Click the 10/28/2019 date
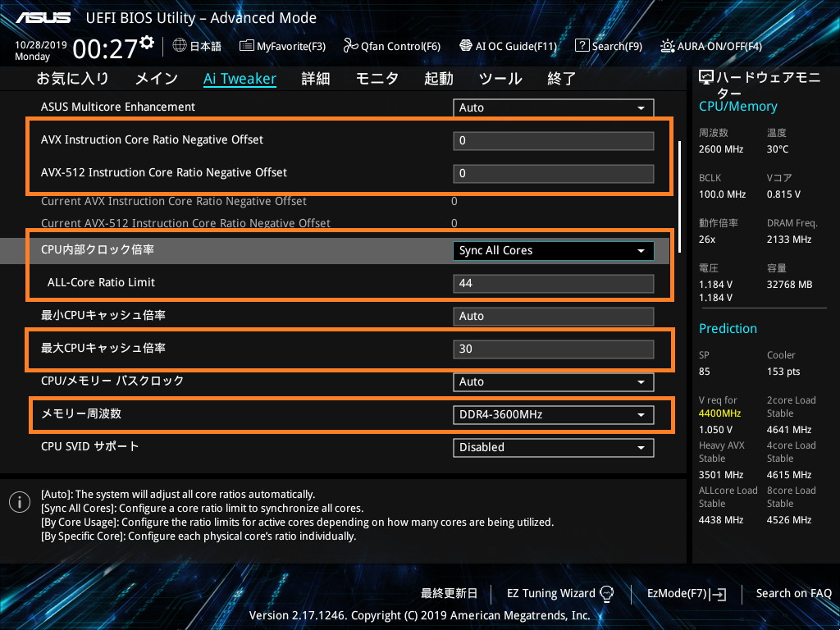This screenshot has width=840, height=630. tap(41, 45)
